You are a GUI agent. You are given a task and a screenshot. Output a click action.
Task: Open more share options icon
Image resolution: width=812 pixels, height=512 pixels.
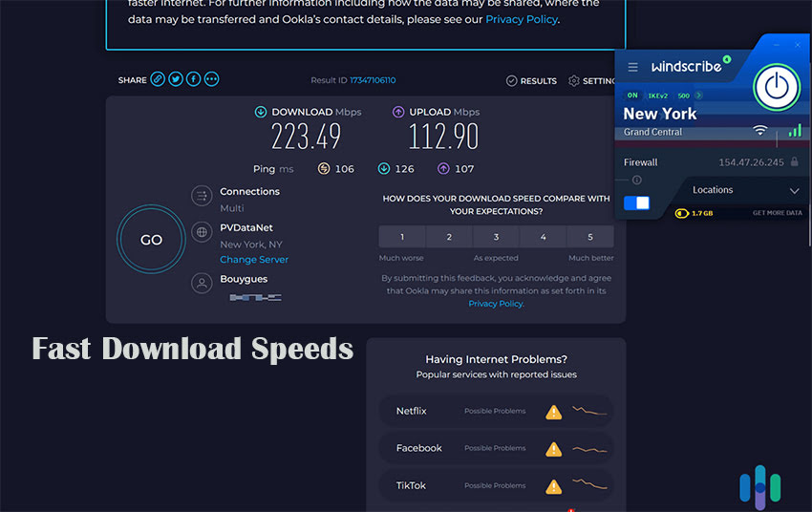click(211, 79)
